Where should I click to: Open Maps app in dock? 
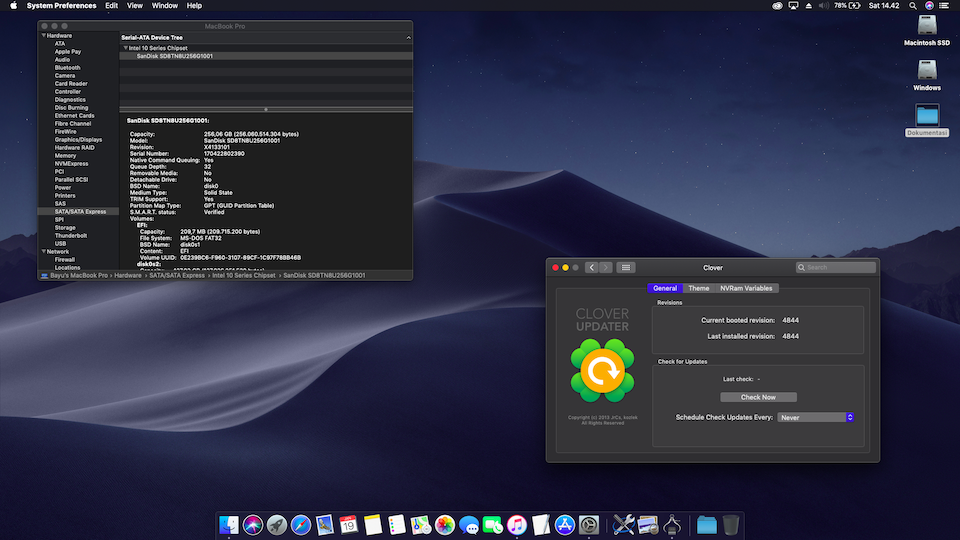click(421, 525)
